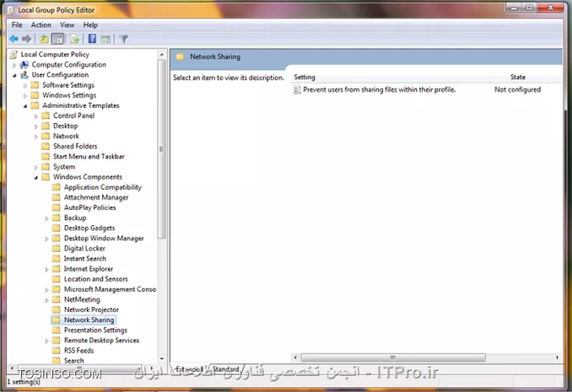The image size is (572, 392).
Task: Expand the Software Settings node
Action: coord(24,85)
